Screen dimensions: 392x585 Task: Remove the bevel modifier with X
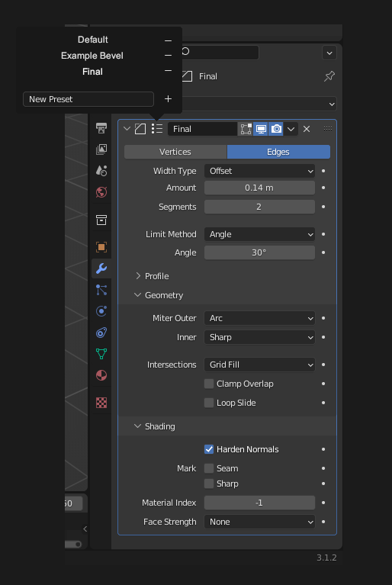pyautogui.click(x=307, y=129)
